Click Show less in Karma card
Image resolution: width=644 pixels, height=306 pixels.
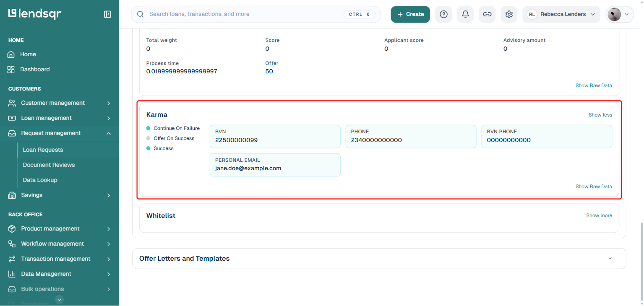point(600,115)
